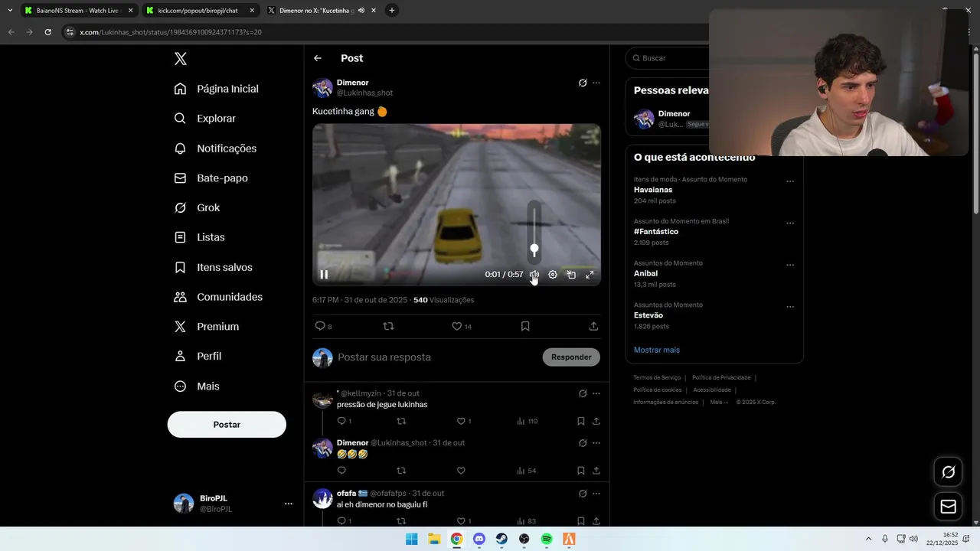Open a new browser tab
The width and height of the screenshot is (980, 551).
[392, 11]
